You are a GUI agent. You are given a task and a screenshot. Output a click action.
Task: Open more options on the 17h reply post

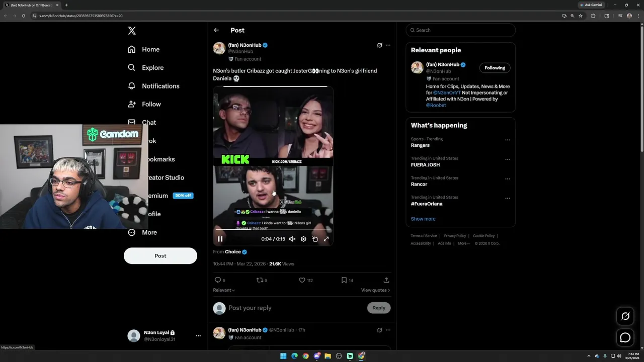click(388, 330)
